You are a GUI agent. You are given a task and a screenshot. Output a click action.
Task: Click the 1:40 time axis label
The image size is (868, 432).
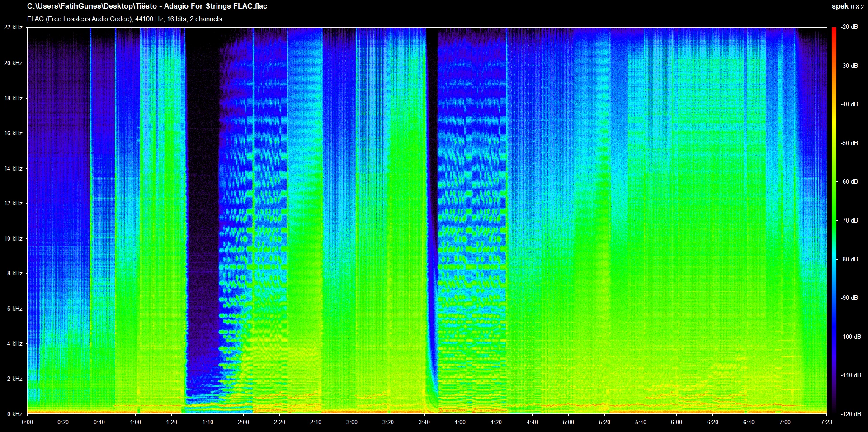208,423
